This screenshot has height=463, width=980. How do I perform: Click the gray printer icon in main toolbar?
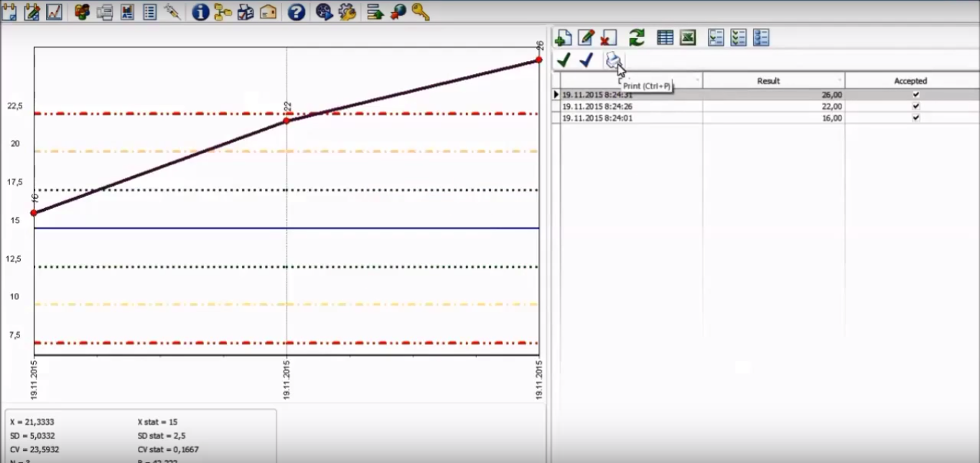[x=105, y=11]
